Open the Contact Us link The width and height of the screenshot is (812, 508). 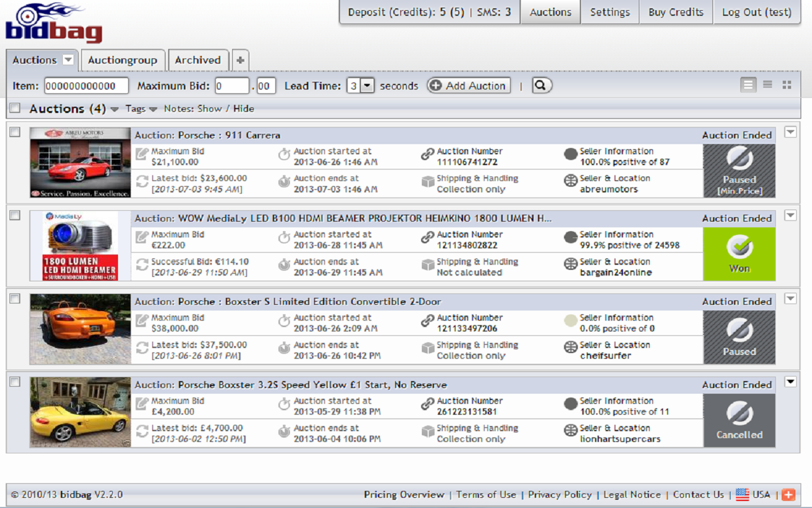click(698, 495)
